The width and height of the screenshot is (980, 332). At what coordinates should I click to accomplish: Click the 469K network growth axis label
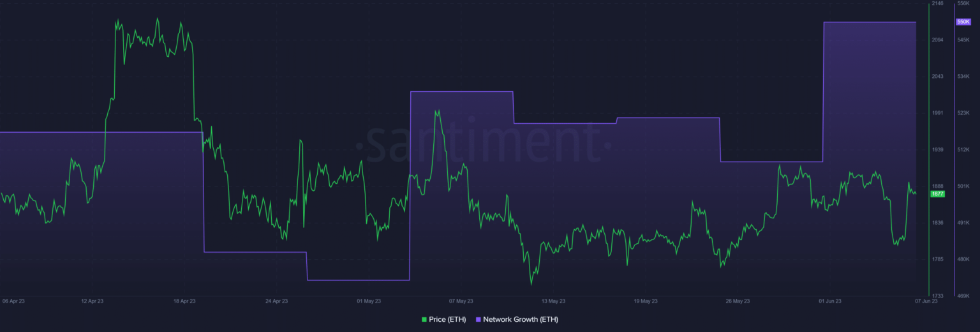(x=963, y=296)
